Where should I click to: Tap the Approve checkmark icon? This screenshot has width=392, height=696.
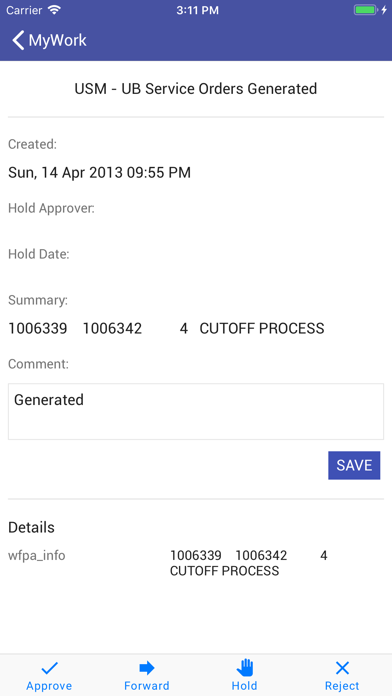click(x=49, y=667)
